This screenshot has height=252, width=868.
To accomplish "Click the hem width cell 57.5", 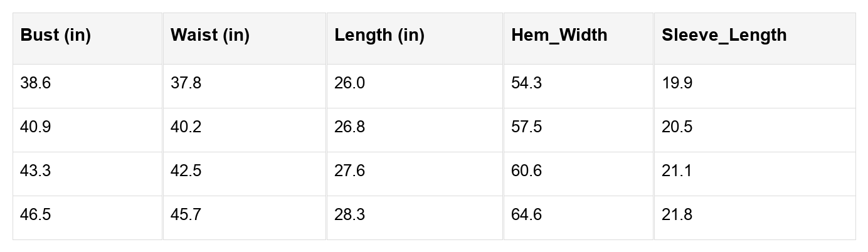I will pyautogui.click(x=527, y=127).
